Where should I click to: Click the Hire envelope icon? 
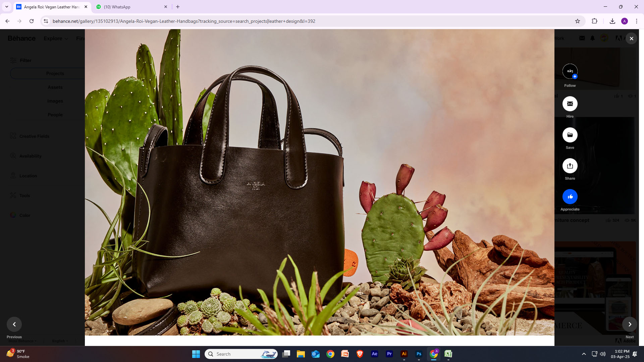(x=570, y=104)
